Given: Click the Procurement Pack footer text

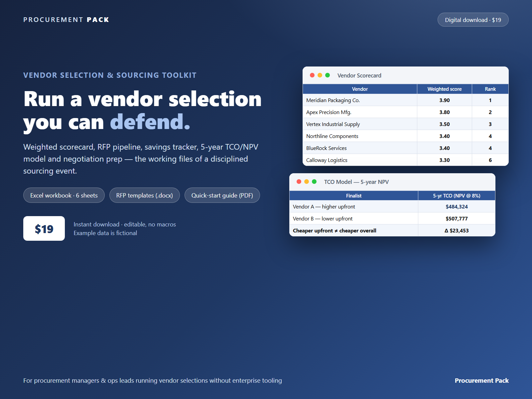Looking at the screenshot, I should coord(481,380).
